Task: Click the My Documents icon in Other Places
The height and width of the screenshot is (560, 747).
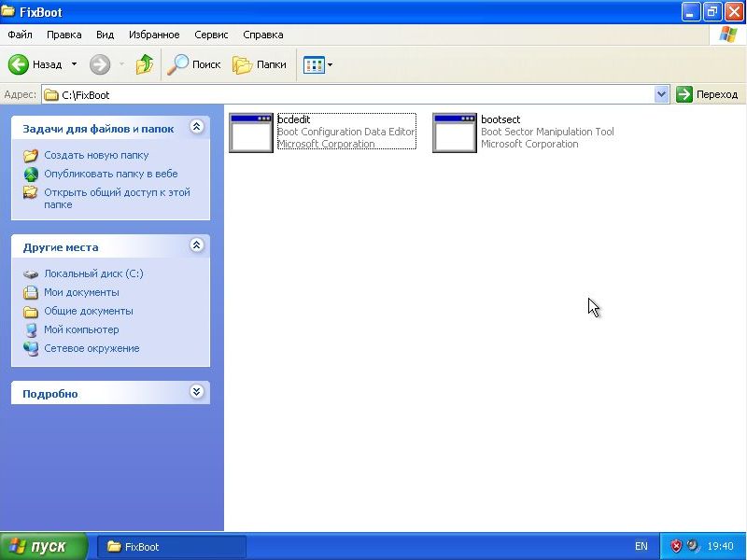Action: click(x=31, y=292)
